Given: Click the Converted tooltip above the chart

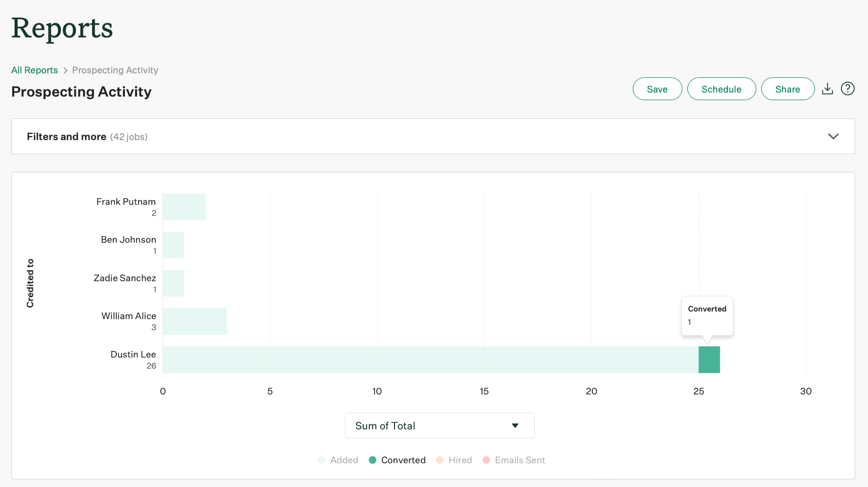Looking at the screenshot, I should (x=707, y=315).
